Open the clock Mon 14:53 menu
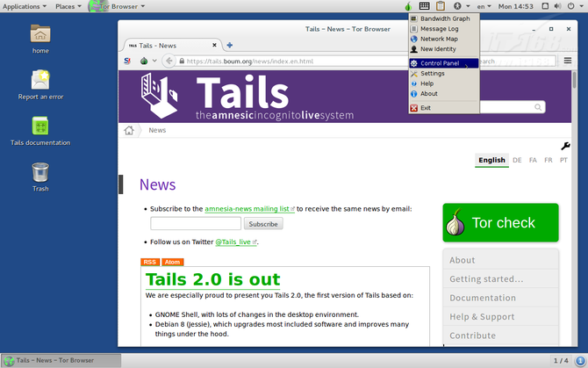The height and width of the screenshot is (368, 588). pos(515,6)
